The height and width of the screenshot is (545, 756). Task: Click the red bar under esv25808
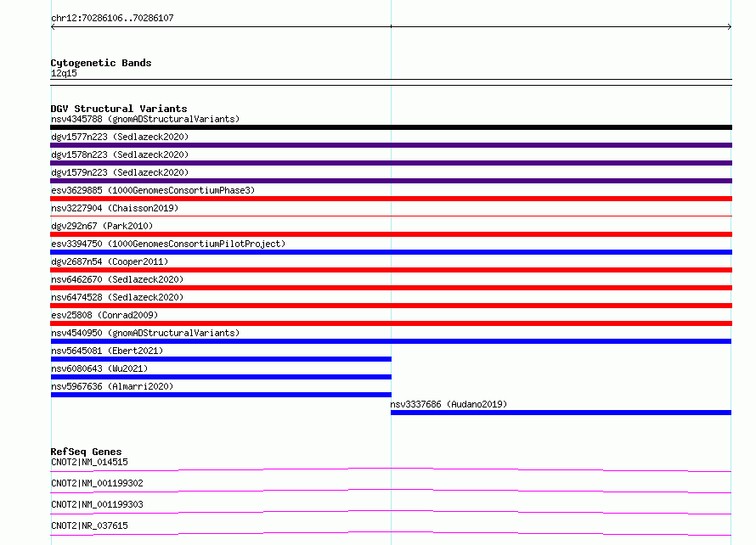391,323
